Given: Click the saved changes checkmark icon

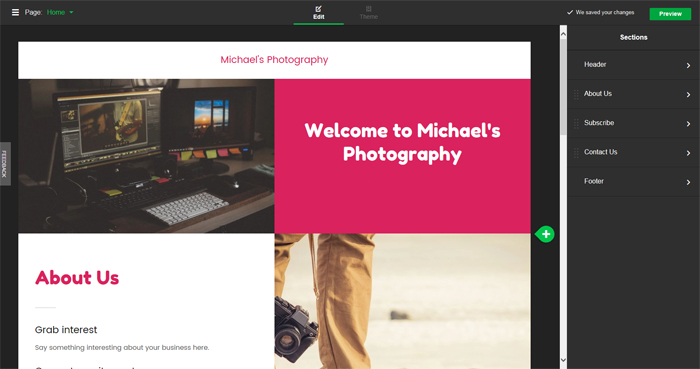Looking at the screenshot, I should point(570,12).
